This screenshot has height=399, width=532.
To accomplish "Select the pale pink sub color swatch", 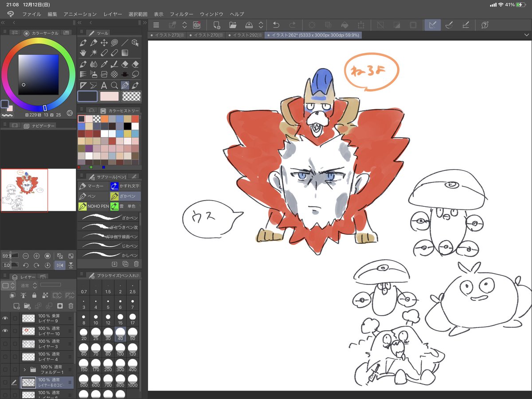I will 109,96.
